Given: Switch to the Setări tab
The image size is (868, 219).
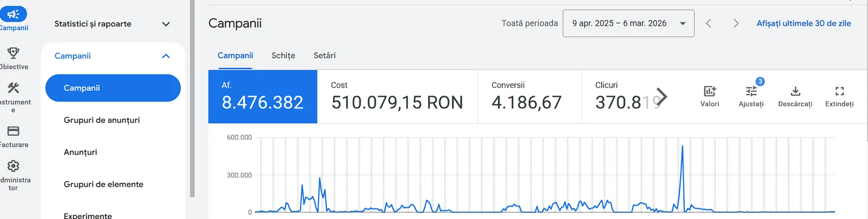Looking at the screenshot, I should point(325,56).
